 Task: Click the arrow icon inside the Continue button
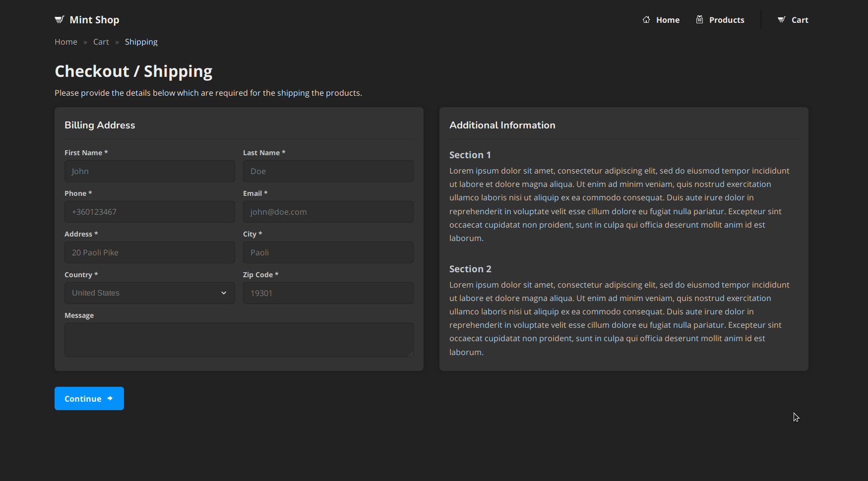(x=110, y=398)
